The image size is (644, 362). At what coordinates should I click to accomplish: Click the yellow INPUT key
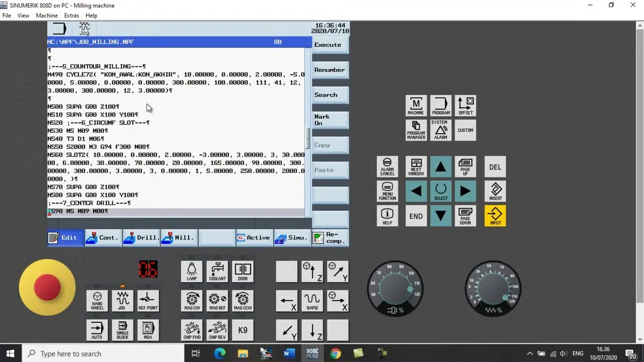pyautogui.click(x=495, y=216)
